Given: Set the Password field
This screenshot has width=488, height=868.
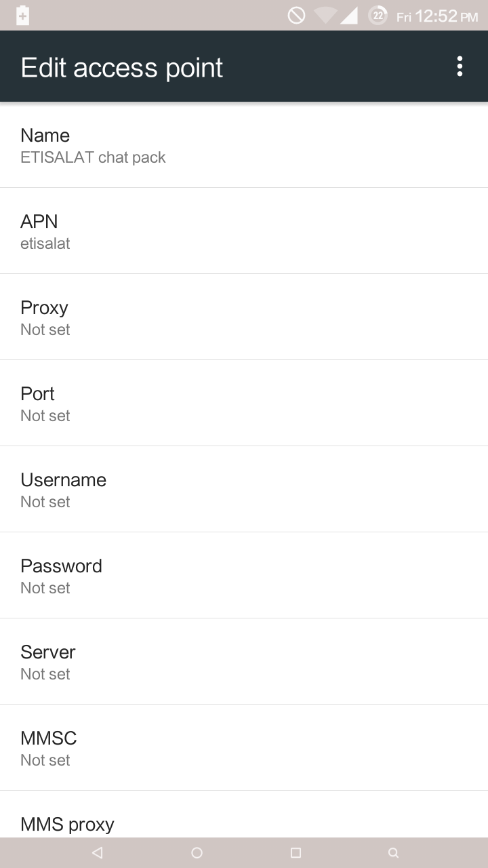Looking at the screenshot, I should 244,576.
